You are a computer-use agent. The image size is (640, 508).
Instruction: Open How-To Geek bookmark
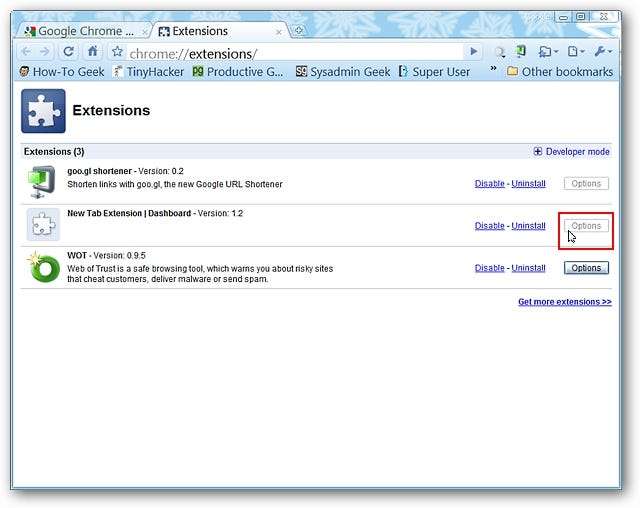coord(62,72)
